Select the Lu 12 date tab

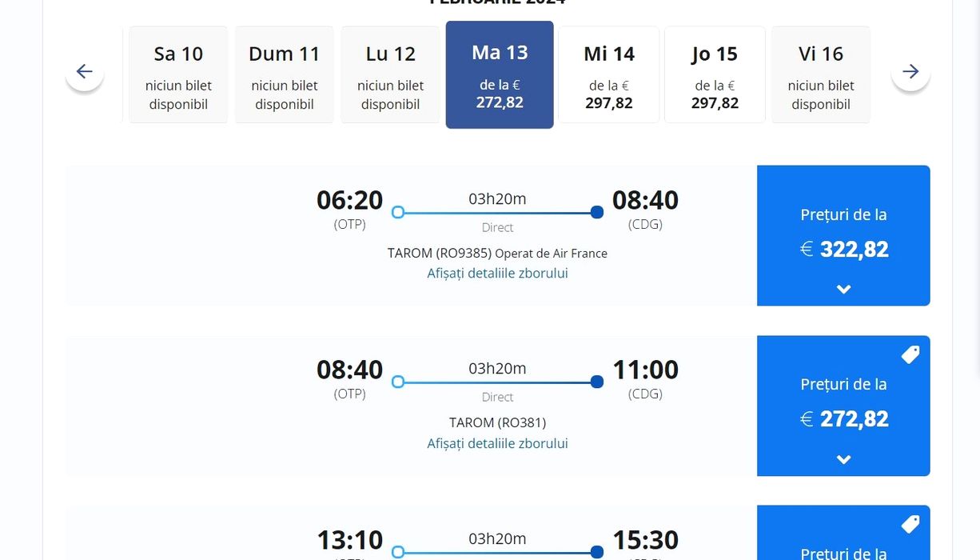390,75
